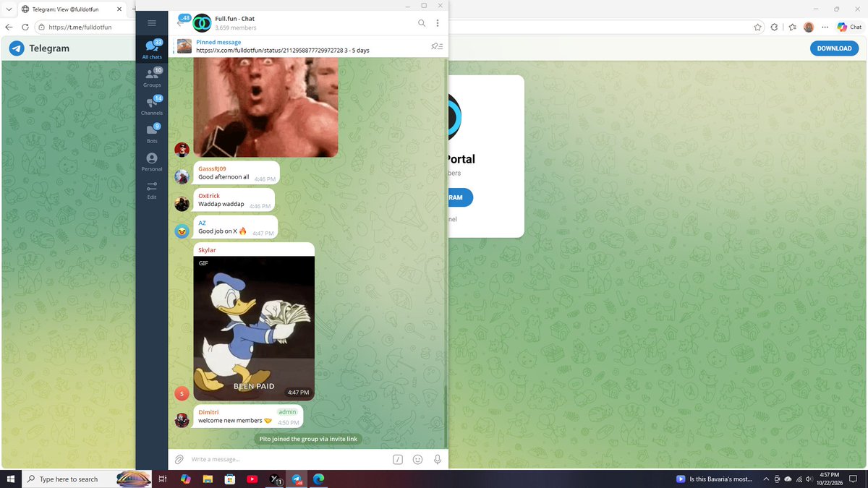Open the emoji picker
The height and width of the screenshot is (488, 868).
click(x=417, y=459)
